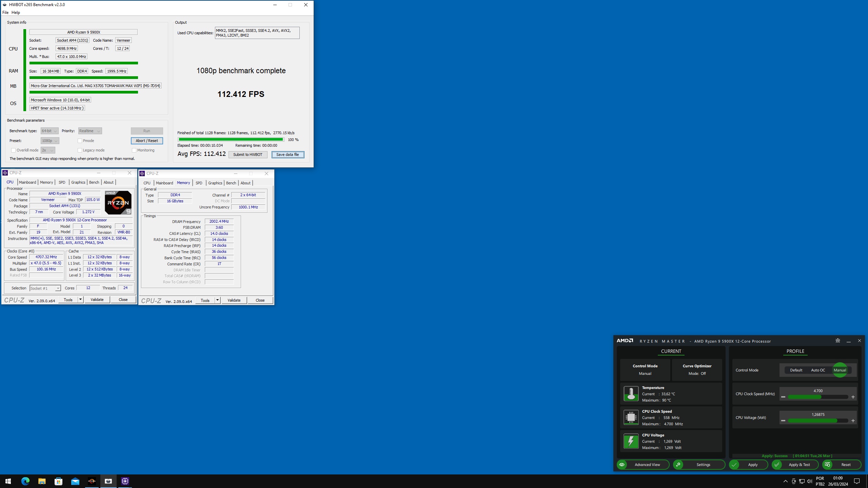Select Manual control mode
The image size is (868, 488).
840,370
